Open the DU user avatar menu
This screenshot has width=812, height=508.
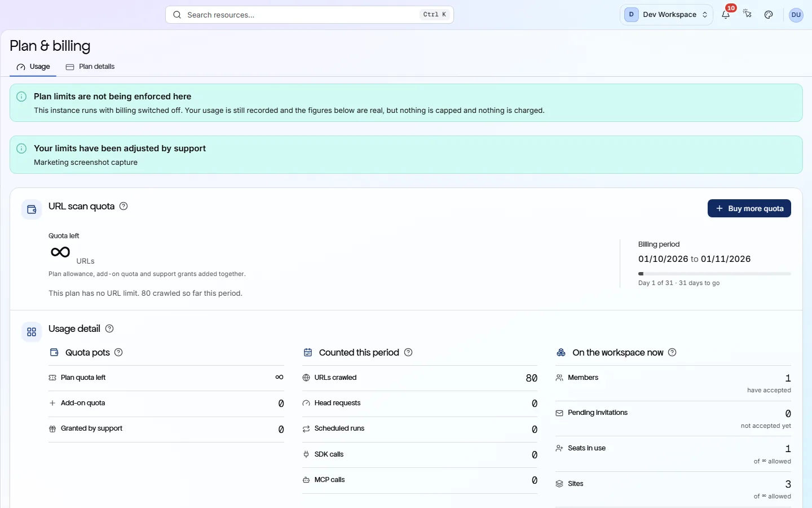pos(796,15)
